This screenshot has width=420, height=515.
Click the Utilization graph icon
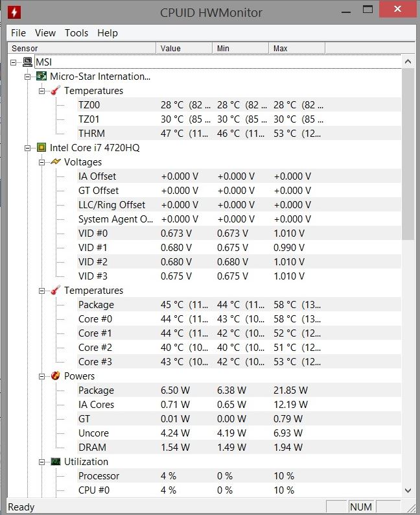(56, 462)
